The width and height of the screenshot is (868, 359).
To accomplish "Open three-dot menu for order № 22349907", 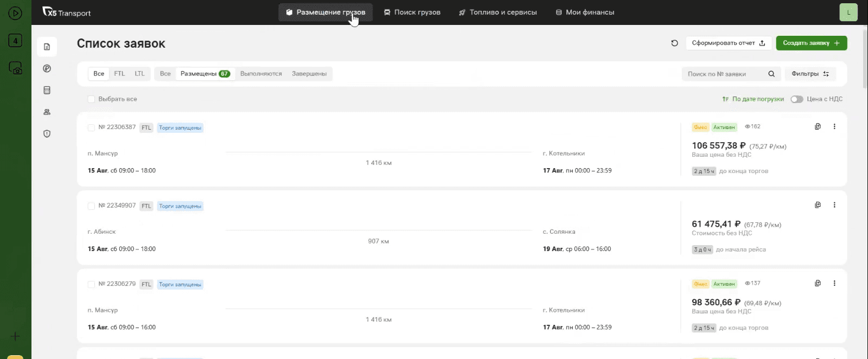I will point(834,205).
